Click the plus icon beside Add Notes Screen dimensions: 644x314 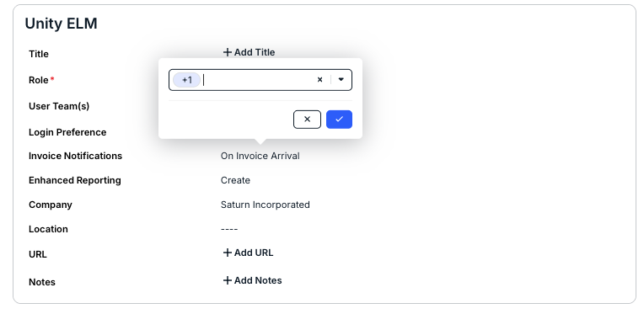227,280
